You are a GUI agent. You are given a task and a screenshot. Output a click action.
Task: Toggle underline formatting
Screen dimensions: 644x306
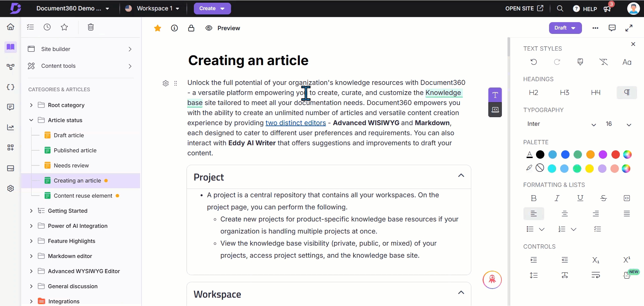(580, 198)
